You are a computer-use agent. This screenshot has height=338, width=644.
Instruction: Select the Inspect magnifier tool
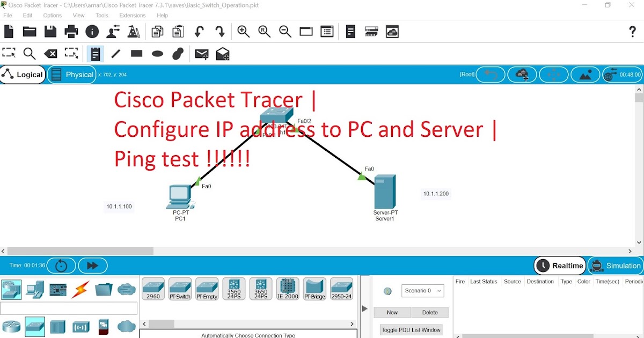(x=30, y=53)
